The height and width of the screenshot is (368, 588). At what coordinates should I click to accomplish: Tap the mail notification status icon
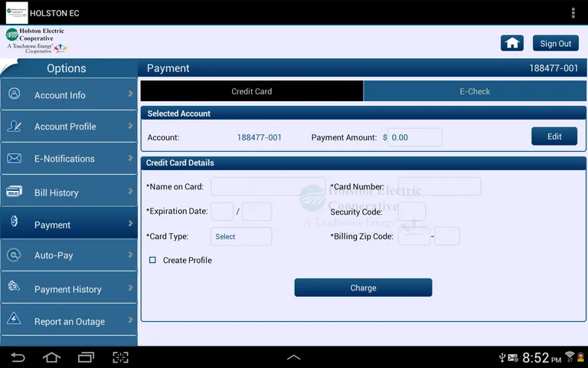513,357
